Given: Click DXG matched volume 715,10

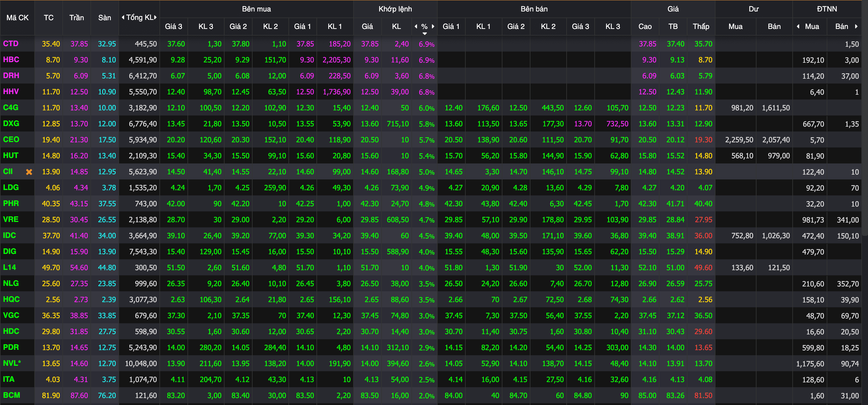Looking at the screenshot, I should 398,124.
